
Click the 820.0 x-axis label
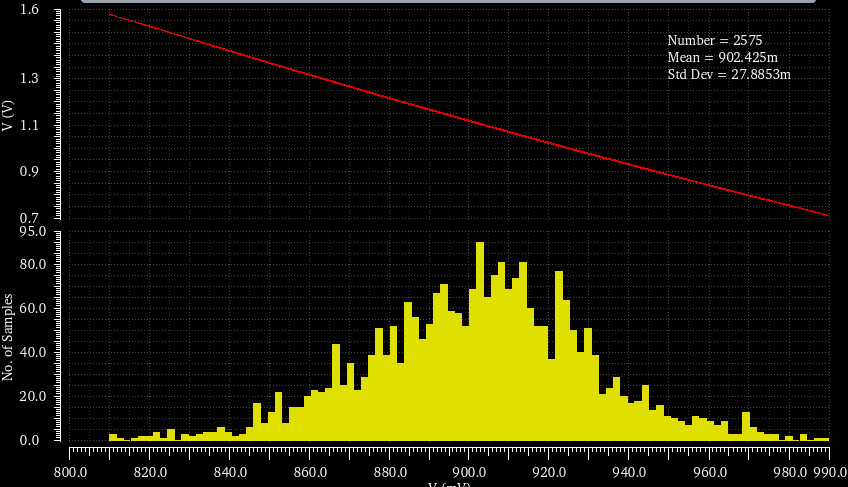click(150, 472)
